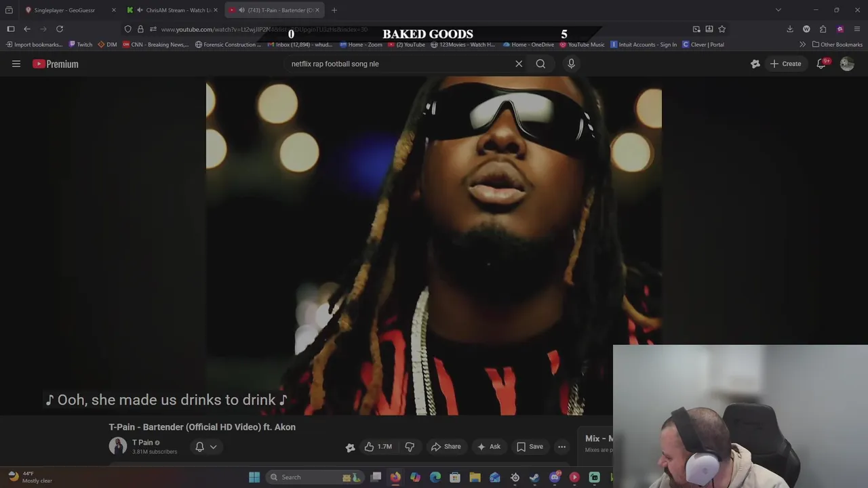Open the Home - OneDrive bookmark
Viewport: 868px width, 488px height.
point(528,45)
